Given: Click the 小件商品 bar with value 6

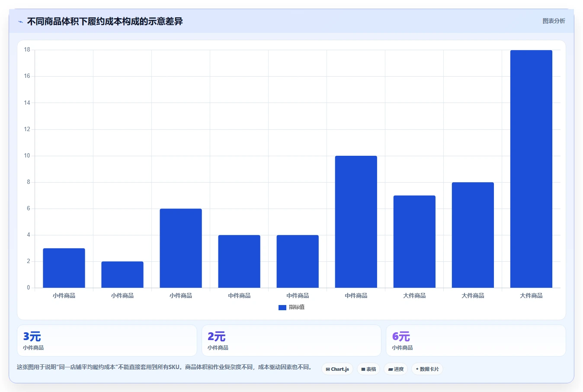Looking at the screenshot, I should click(x=181, y=248).
